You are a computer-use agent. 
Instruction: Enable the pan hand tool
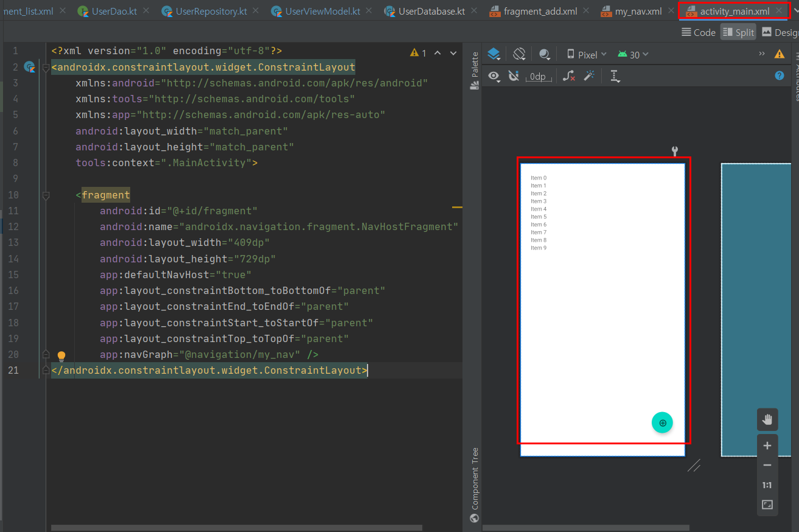coord(767,419)
